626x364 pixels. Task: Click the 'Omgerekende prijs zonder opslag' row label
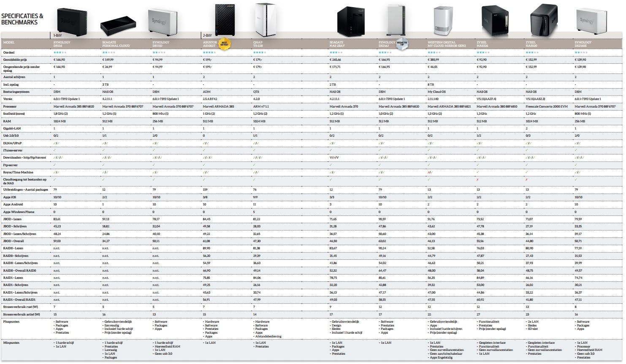point(22,69)
